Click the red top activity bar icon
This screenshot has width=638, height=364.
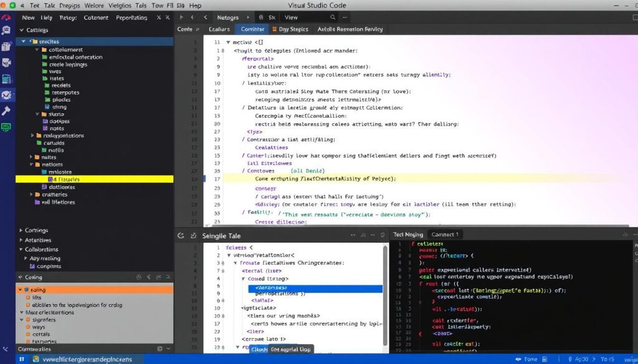click(6, 18)
